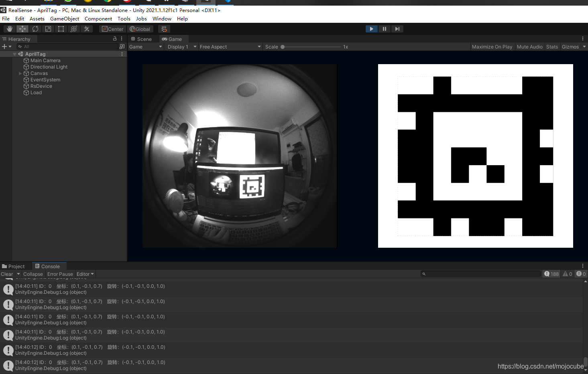
Task: Open the Game view mode dropdown
Action: point(146,47)
